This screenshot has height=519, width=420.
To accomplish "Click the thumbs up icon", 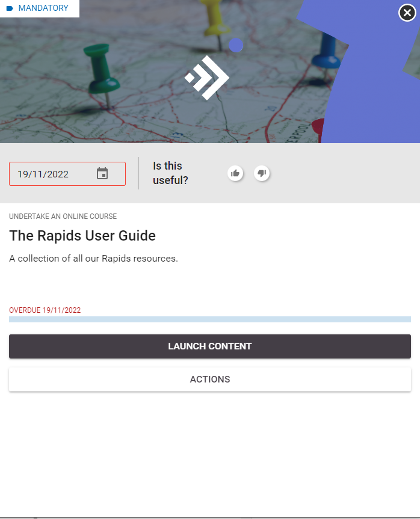I will 235,173.
